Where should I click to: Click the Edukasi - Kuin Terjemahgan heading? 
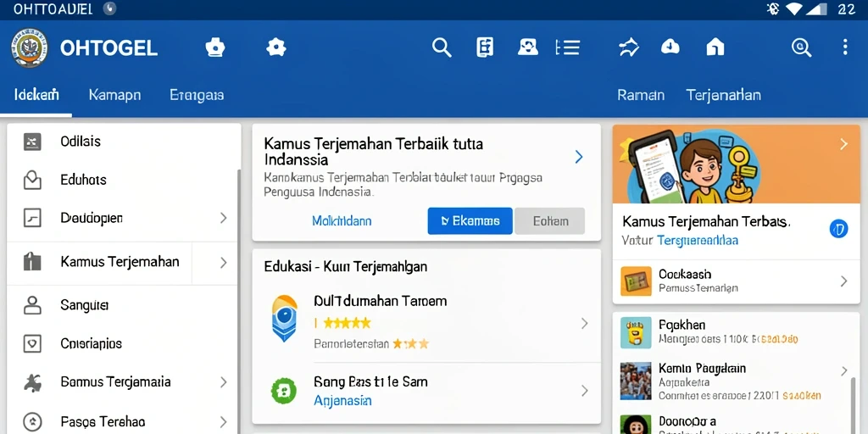click(x=346, y=267)
